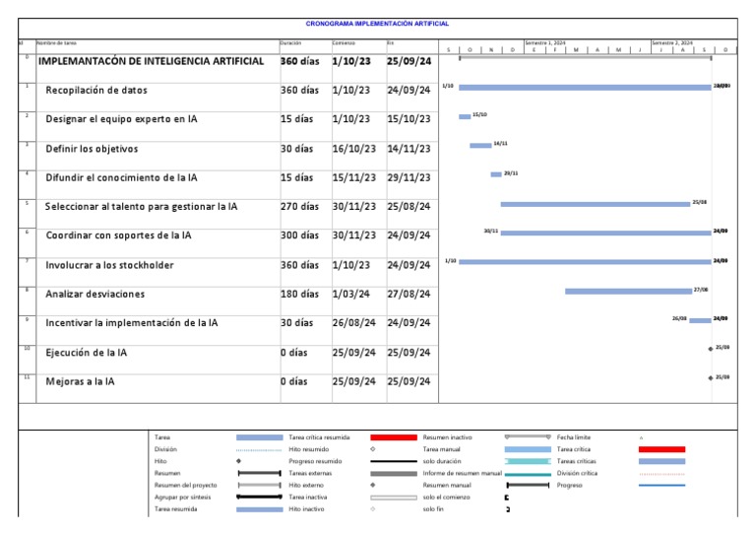Click the Resumen bracket symbol in legend

coord(259,473)
